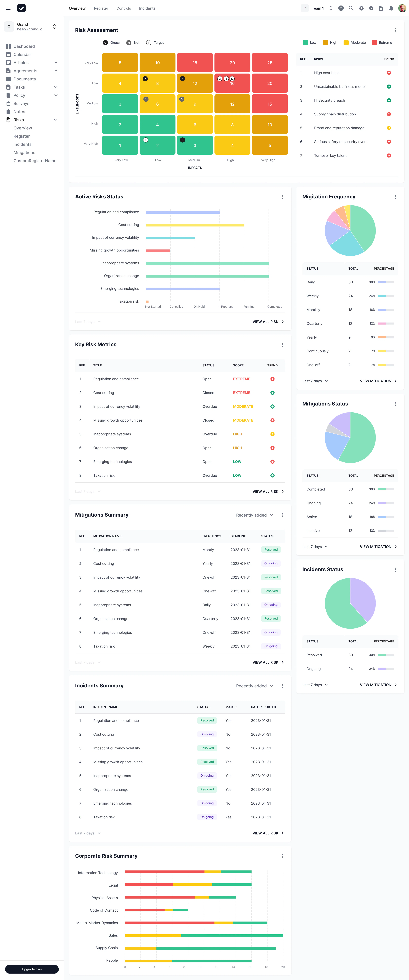Viewport: 409px width, 980px height.
Task: Click the Cost cutting status bar
Action: pos(195,225)
